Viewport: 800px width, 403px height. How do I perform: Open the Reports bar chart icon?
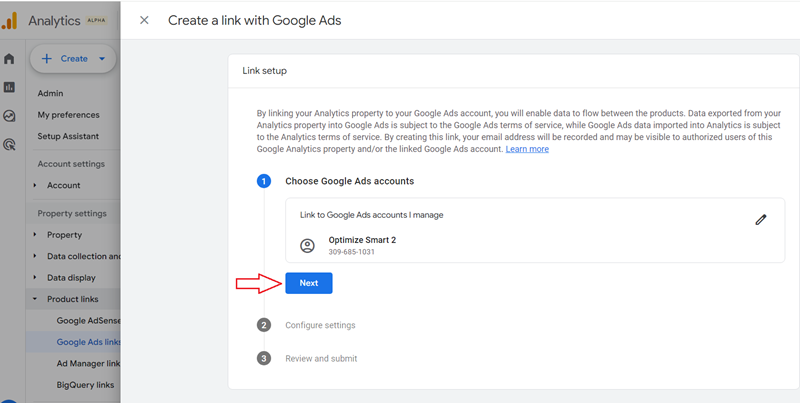coord(9,87)
